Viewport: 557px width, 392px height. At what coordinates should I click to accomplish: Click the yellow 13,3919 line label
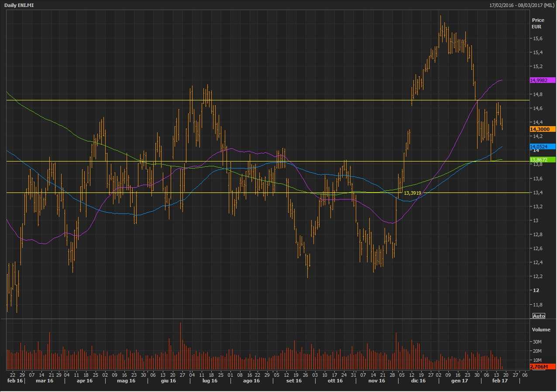[x=412, y=193]
